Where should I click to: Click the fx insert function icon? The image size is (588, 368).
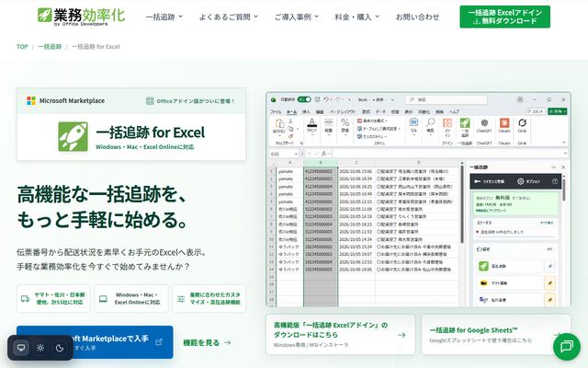click(324, 154)
